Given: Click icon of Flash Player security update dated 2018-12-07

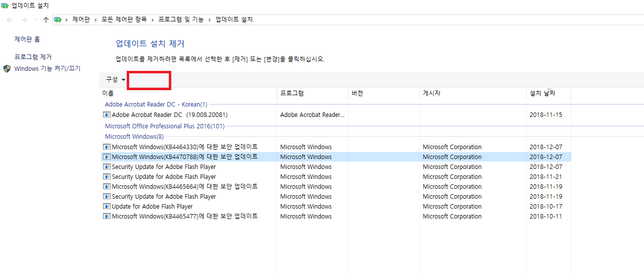Looking at the screenshot, I should click(107, 167).
